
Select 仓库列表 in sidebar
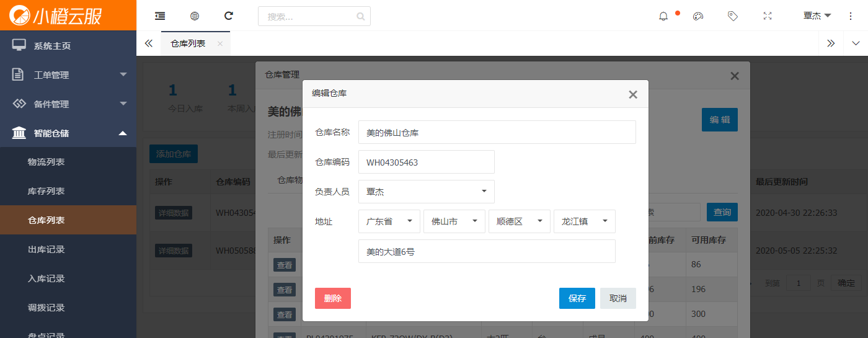(x=68, y=220)
